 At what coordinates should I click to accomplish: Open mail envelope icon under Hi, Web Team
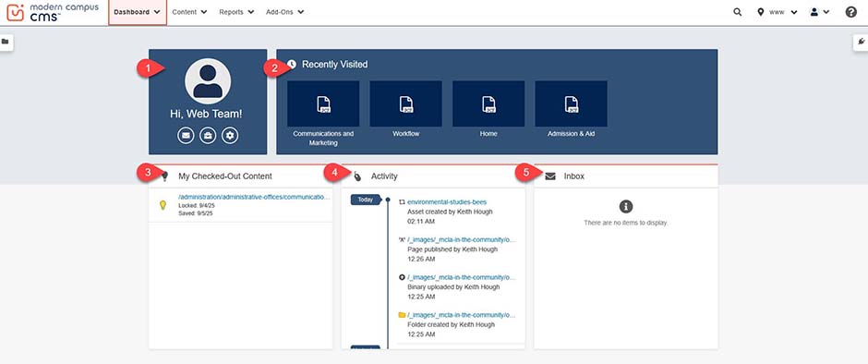click(x=186, y=135)
